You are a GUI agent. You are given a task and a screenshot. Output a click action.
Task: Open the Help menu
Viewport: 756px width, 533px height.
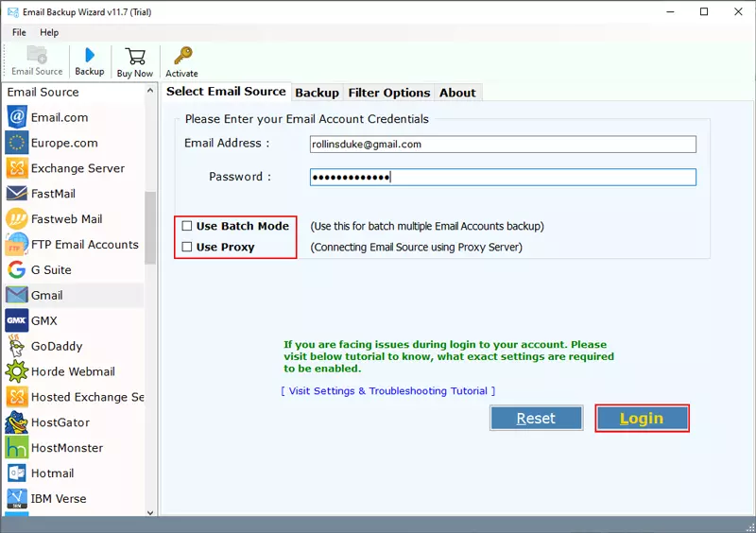point(49,32)
